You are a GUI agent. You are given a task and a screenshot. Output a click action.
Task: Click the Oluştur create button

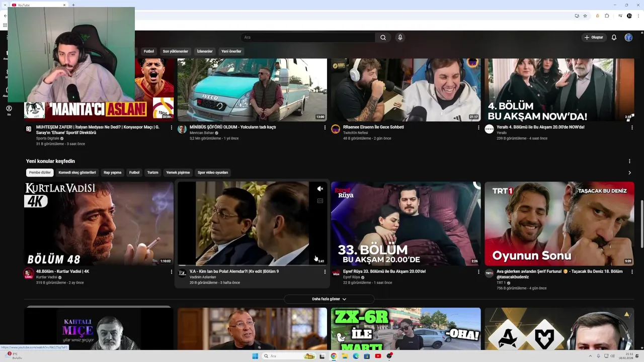tap(594, 37)
